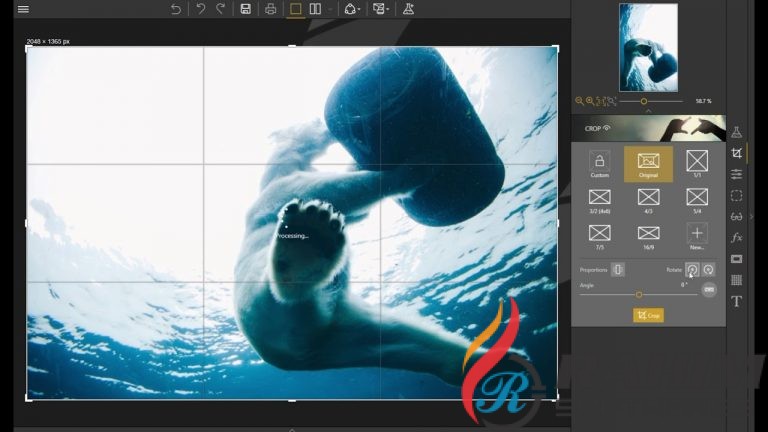Click the zoom percentage value

click(x=703, y=101)
